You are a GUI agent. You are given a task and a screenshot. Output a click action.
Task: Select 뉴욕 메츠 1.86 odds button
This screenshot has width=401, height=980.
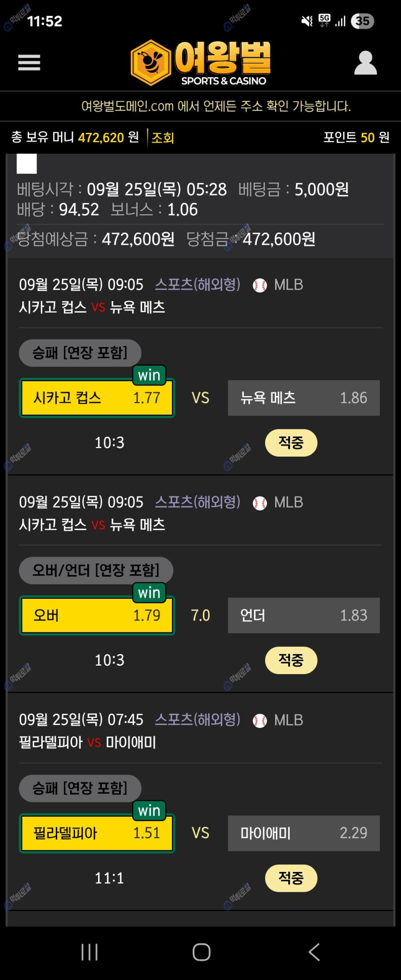pyautogui.click(x=304, y=398)
